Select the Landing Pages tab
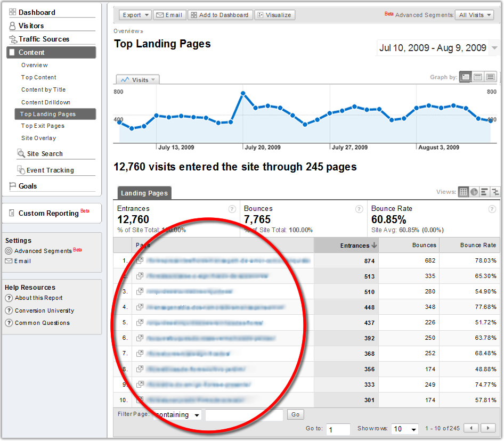 (x=144, y=193)
